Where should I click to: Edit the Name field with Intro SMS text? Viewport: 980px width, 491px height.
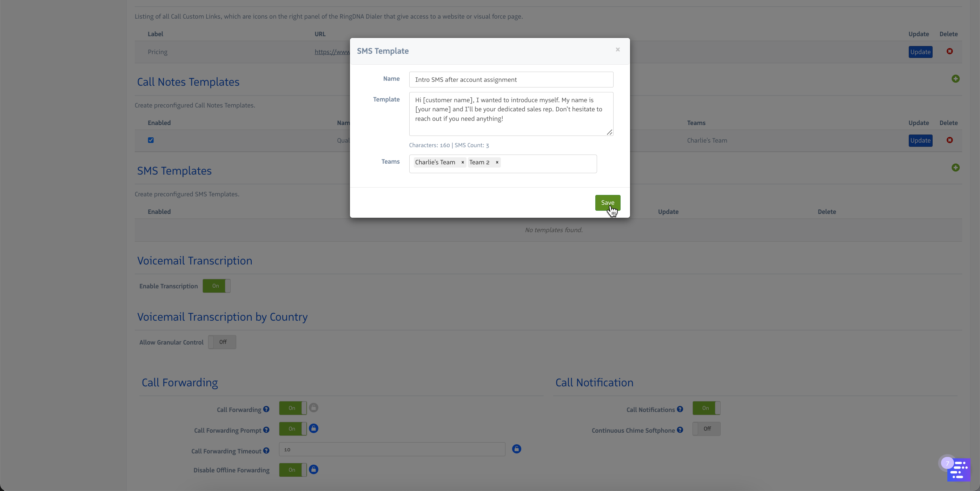point(511,79)
